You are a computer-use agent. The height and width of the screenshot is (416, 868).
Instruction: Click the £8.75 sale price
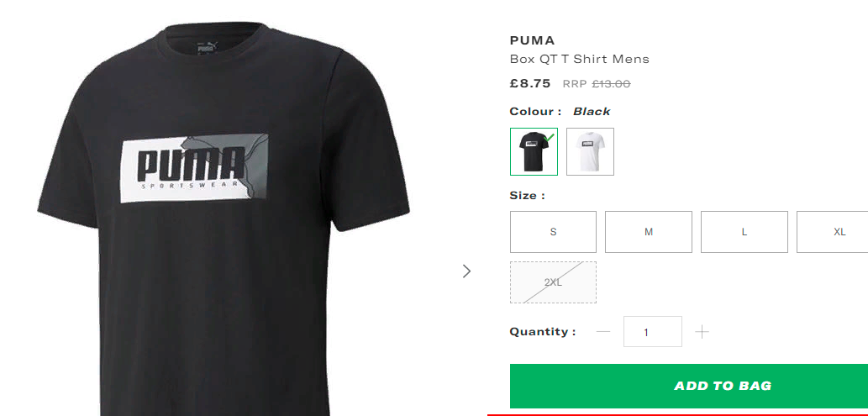tap(530, 84)
